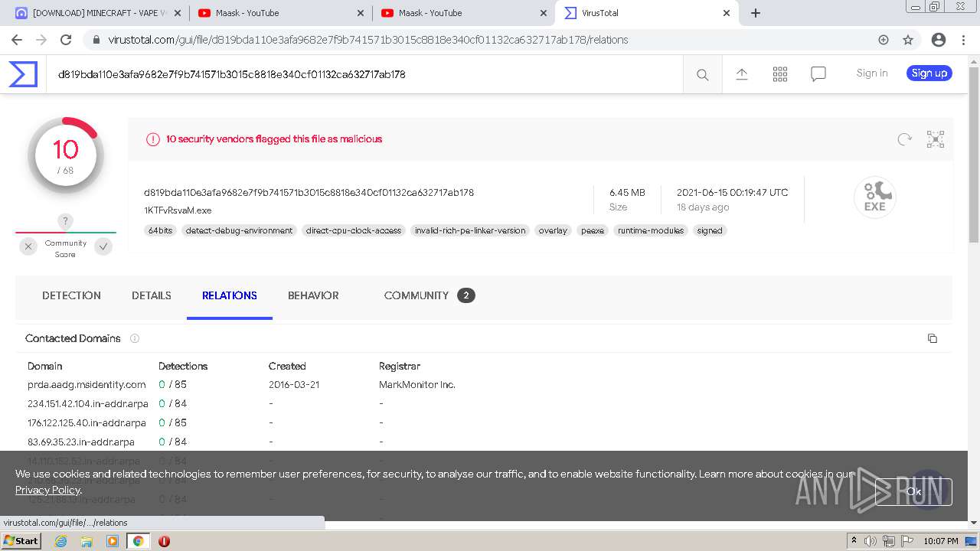The image size is (980, 551).
Task: Open the Privacy Policy link
Action: [47, 490]
